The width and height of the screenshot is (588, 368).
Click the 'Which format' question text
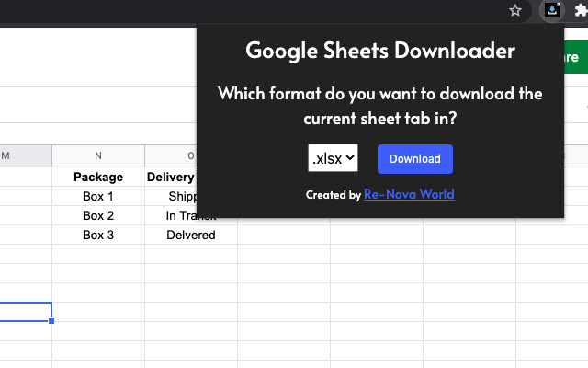tap(380, 106)
